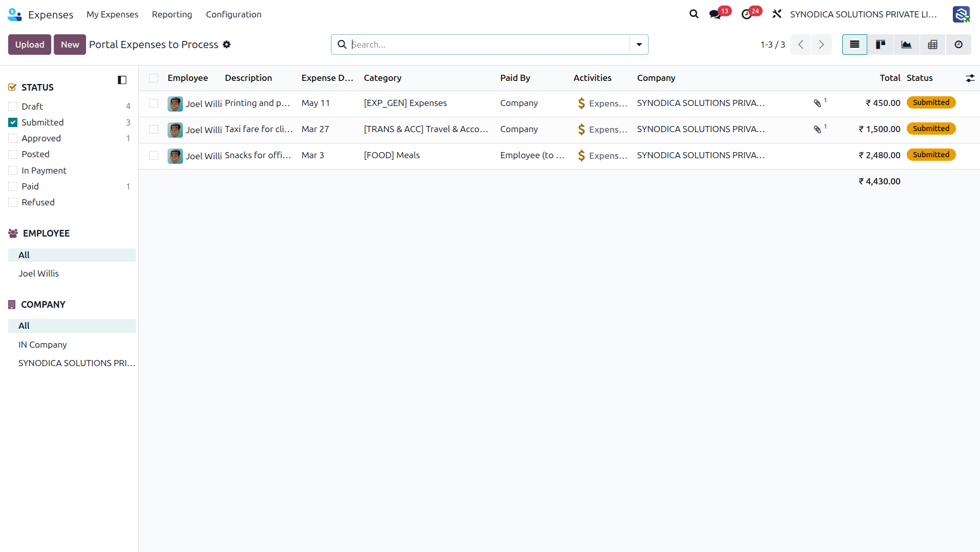The image size is (980, 552).
Task: Open optional columns settings icon
Action: [970, 78]
